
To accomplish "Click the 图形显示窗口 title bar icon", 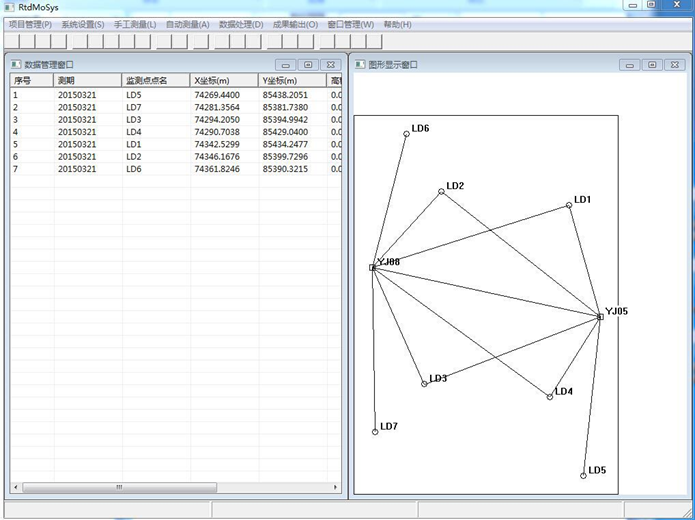I will 359,64.
